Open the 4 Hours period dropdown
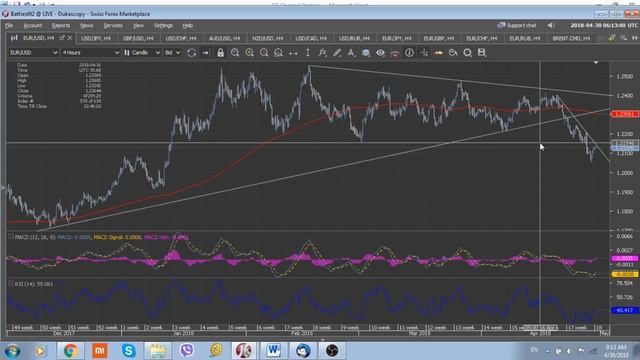Screen dimensions: 640x360 coord(91,53)
